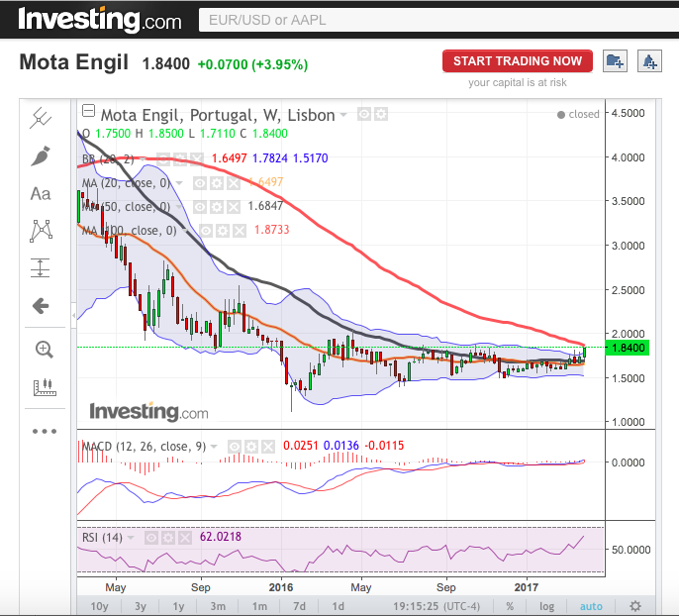Remove the MACD indicator

268,447
